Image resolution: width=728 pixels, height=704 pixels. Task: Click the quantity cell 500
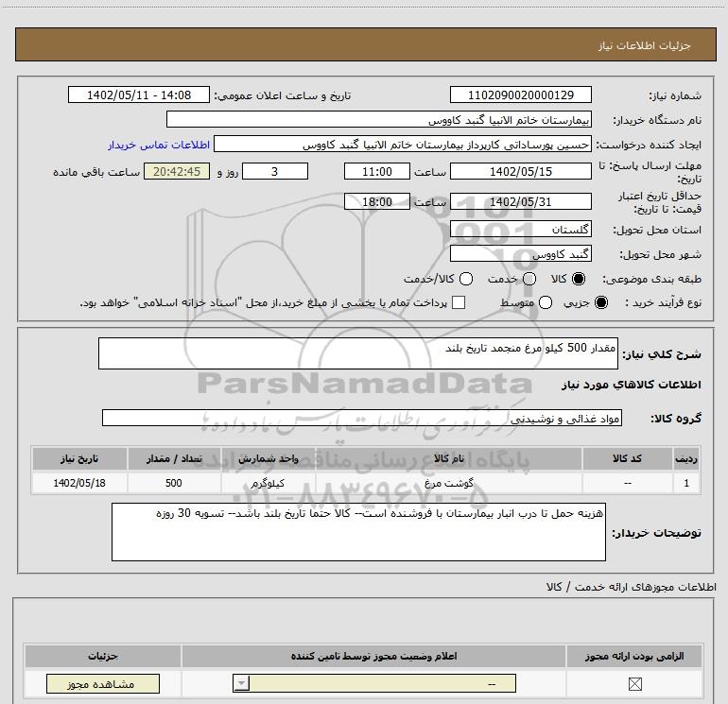pyautogui.click(x=174, y=483)
